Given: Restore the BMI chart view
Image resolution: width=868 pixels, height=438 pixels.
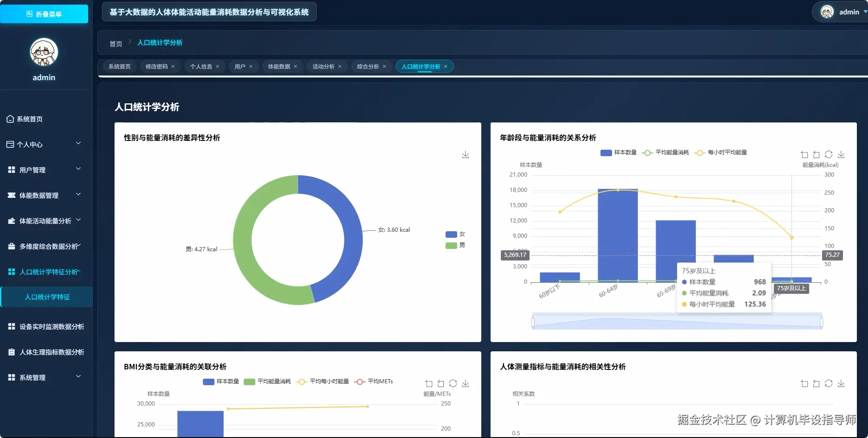Looking at the screenshot, I should point(453,384).
